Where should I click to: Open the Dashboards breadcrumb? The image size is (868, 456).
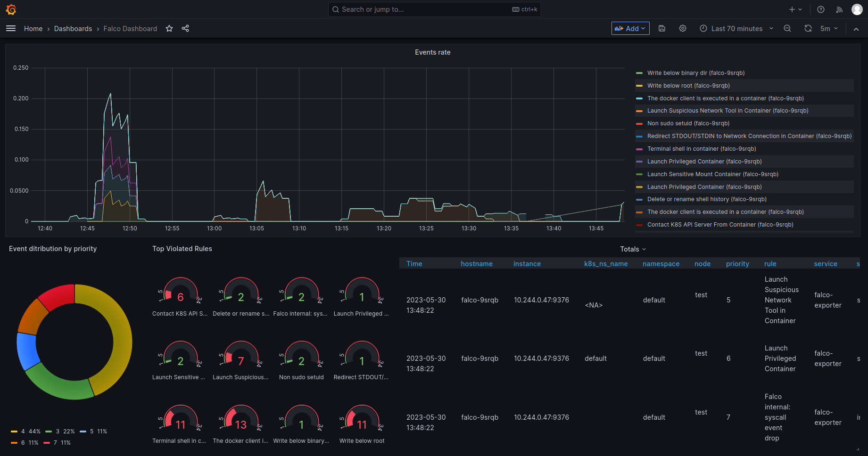73,28
